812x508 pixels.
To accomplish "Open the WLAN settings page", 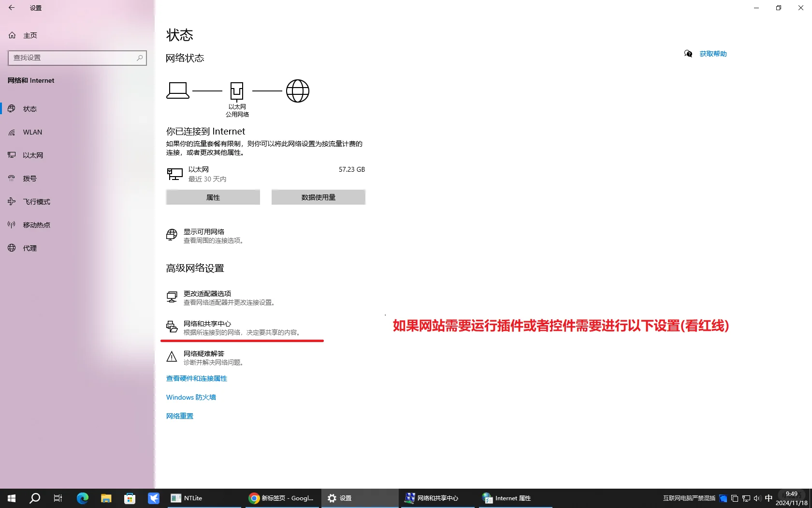I will 77,132.
